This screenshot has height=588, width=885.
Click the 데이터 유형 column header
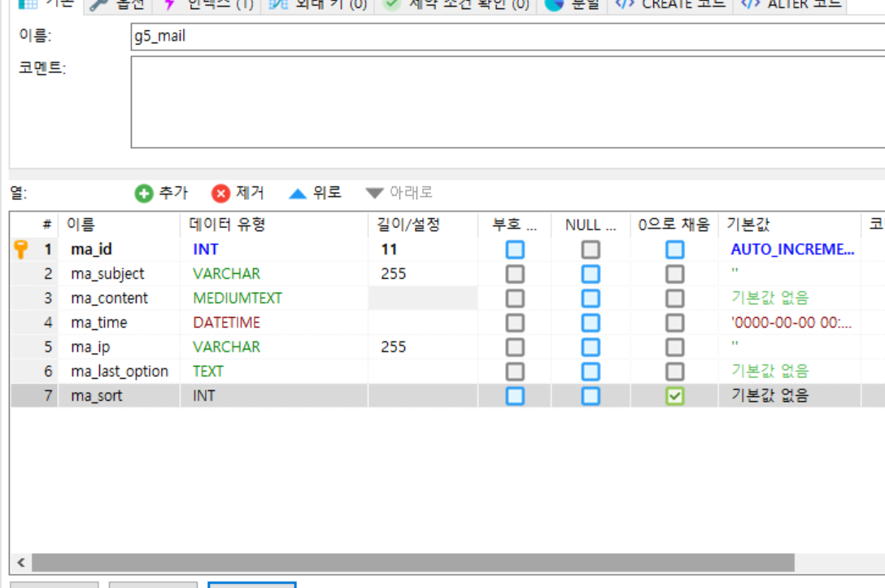click(228, 225)
